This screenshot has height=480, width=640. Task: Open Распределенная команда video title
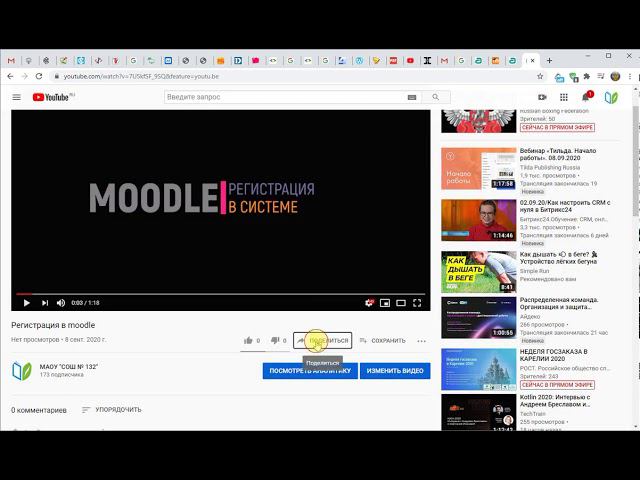(x=559, y=303)
